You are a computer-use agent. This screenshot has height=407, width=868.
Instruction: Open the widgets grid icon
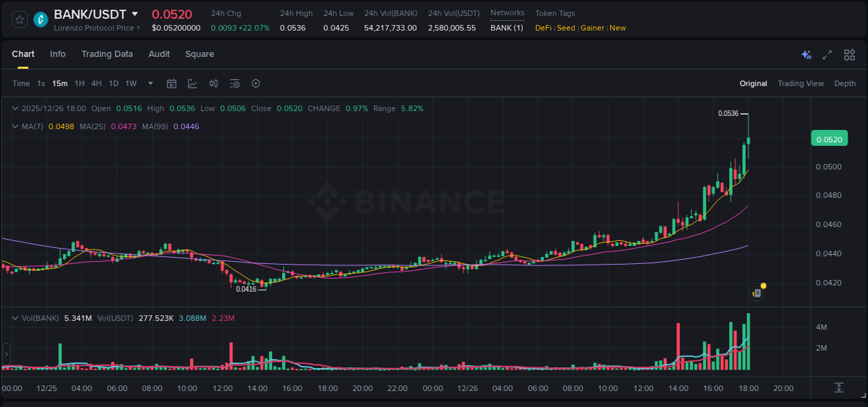point(849,54)
